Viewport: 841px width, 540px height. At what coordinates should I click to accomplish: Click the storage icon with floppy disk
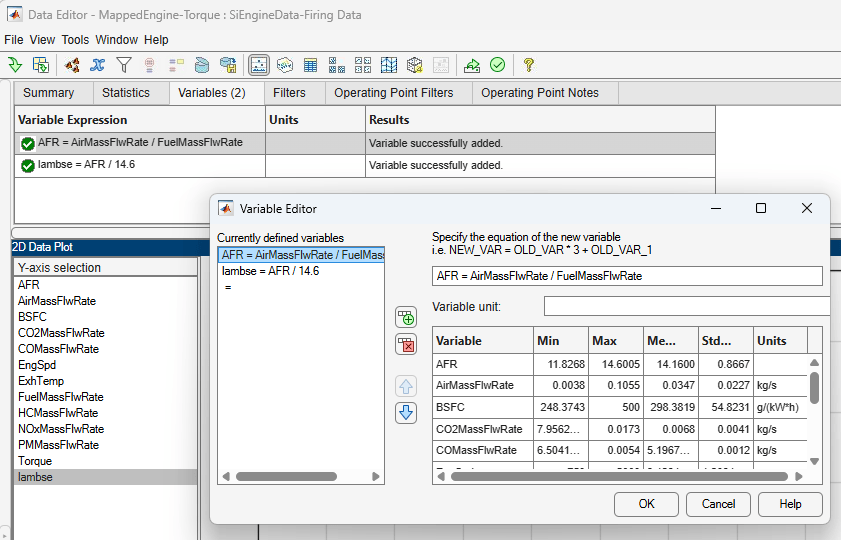click(228, 65)
